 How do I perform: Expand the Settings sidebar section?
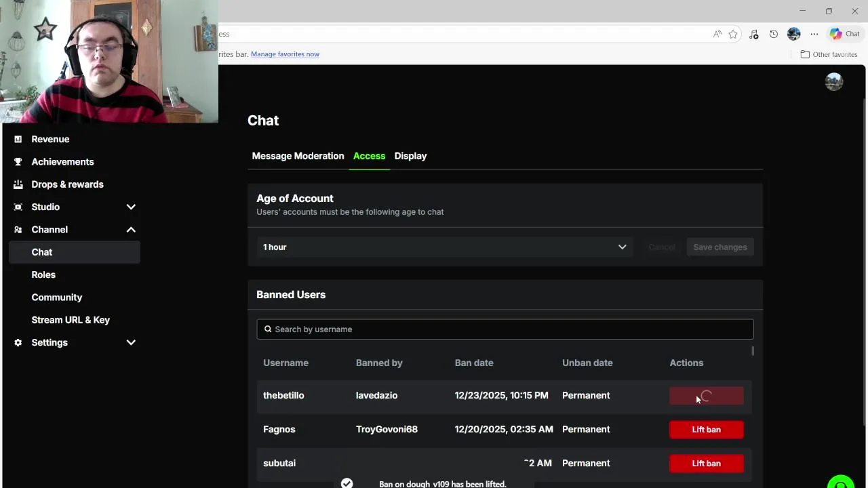pyautogui.click(x=131, y=342)
